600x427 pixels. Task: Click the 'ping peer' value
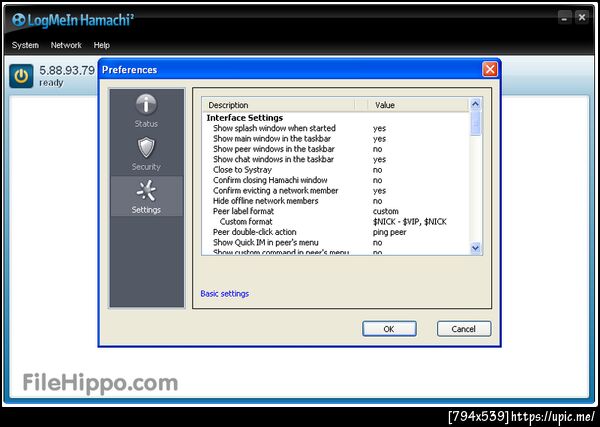[x=390, y=232]
